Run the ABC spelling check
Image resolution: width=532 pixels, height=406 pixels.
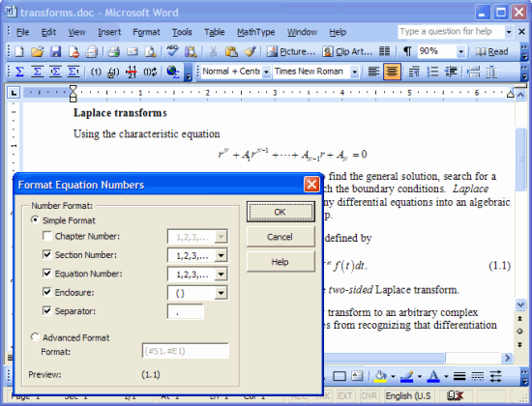172,51
